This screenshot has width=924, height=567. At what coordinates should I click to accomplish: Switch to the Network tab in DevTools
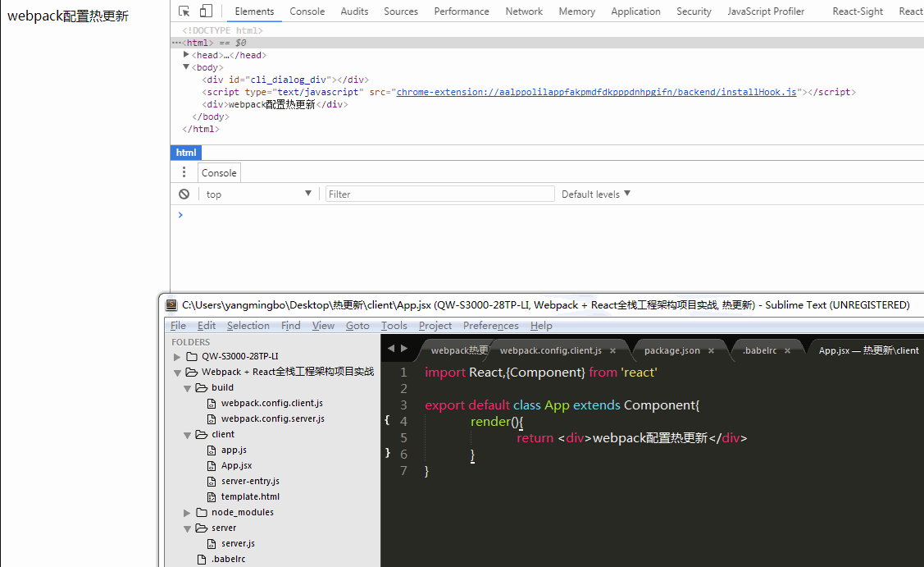click(x=523, y=11)
